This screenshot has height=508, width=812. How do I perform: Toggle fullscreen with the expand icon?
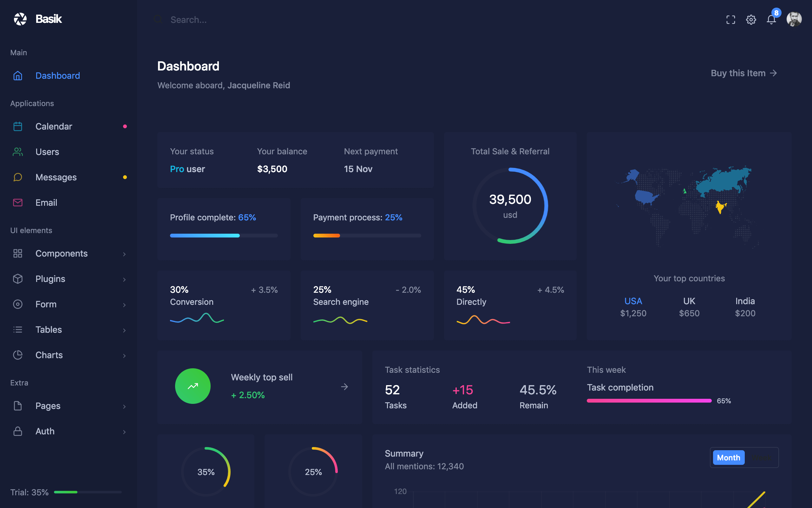(730, 20)
